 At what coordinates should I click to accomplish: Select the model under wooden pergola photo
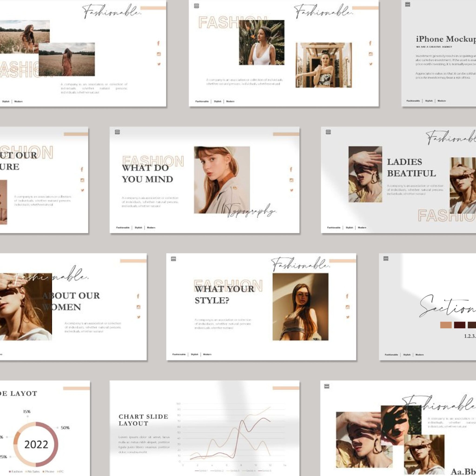(324, 65)
